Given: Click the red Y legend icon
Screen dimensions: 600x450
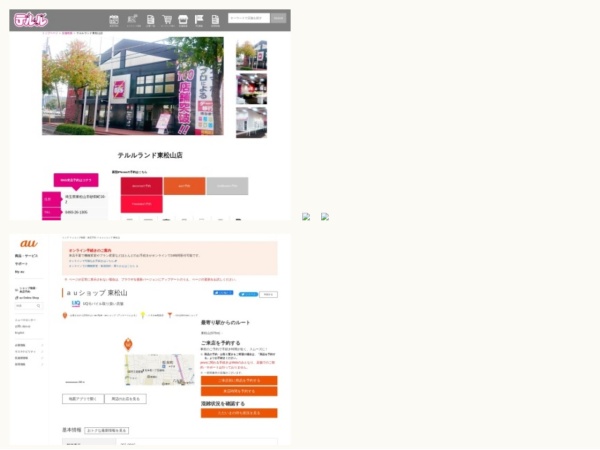Looking at the screenshot, I should (170, 315).
